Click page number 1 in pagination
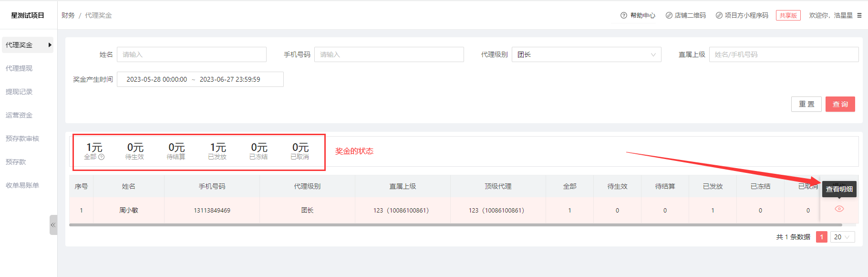The image size is (868, 277). [x=821, y=237]
